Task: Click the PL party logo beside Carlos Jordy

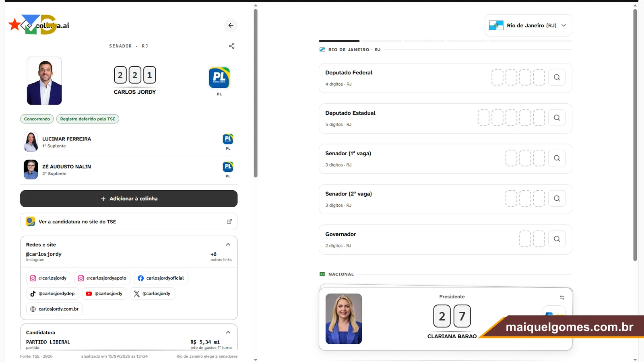Action: [219, 78]
